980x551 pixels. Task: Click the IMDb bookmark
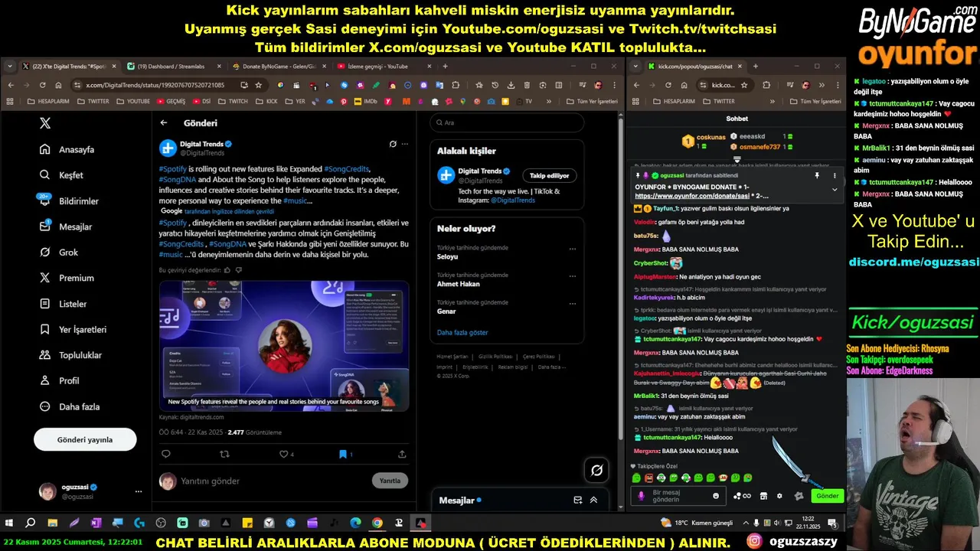coord(366,101)
